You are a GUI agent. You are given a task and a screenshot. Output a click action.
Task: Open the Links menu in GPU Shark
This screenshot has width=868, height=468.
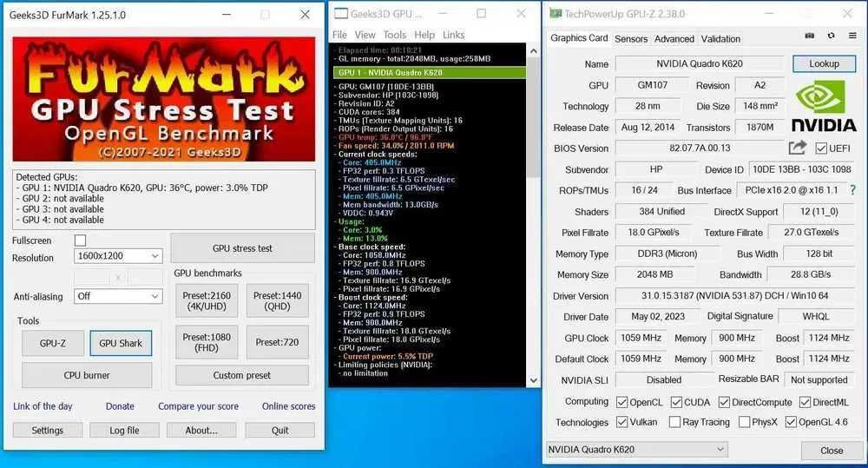(x=453, y=35)
